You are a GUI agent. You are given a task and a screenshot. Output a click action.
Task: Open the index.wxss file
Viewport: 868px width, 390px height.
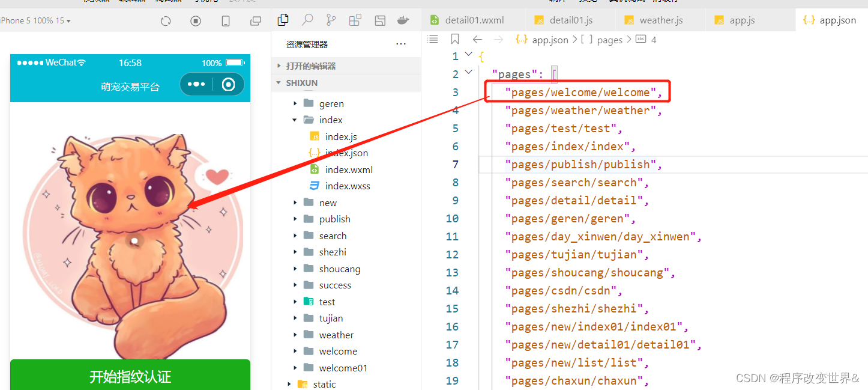348,186
